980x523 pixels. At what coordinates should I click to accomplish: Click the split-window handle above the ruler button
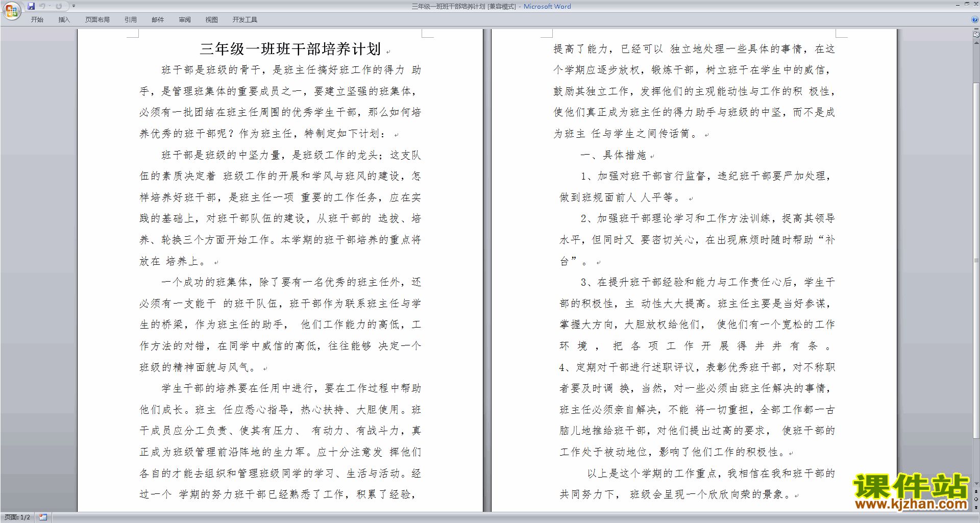[976, 30]
